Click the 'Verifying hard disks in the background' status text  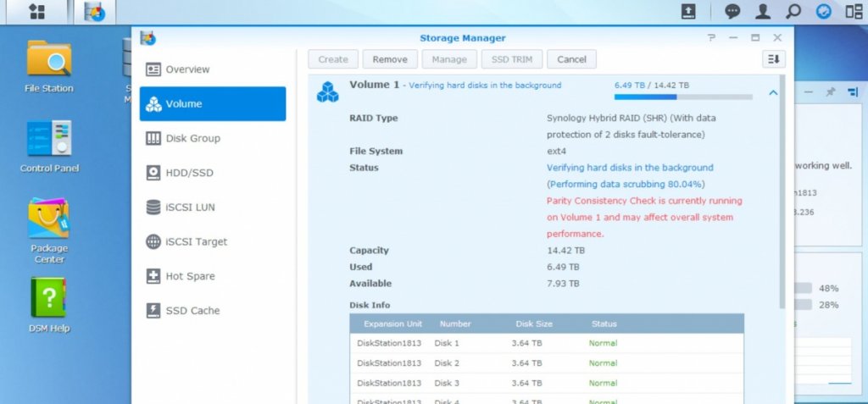(x=630, y=168)
